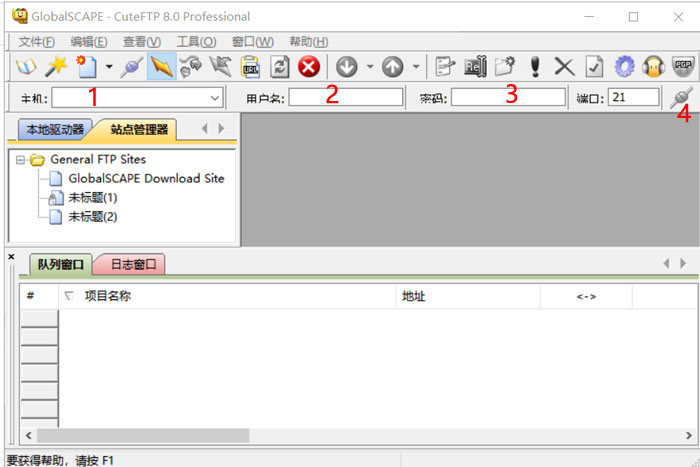Collapse the General FTP Sites folder
Viewport: 700px width, 467px height.
pyautogui.click(x=20, y=159)
